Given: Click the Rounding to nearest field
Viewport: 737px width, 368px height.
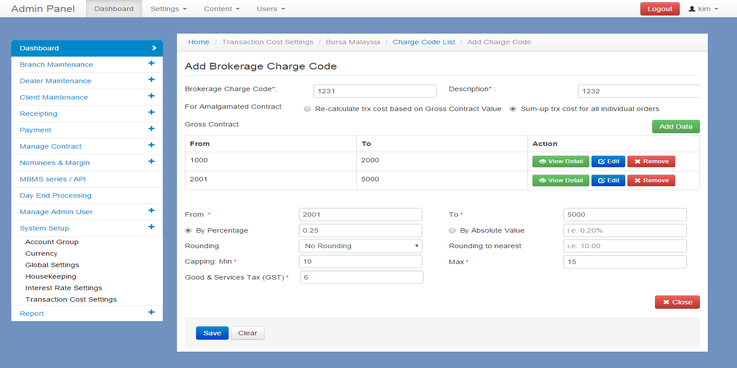Looking at the screenshot, I should [x=625, y=246].
